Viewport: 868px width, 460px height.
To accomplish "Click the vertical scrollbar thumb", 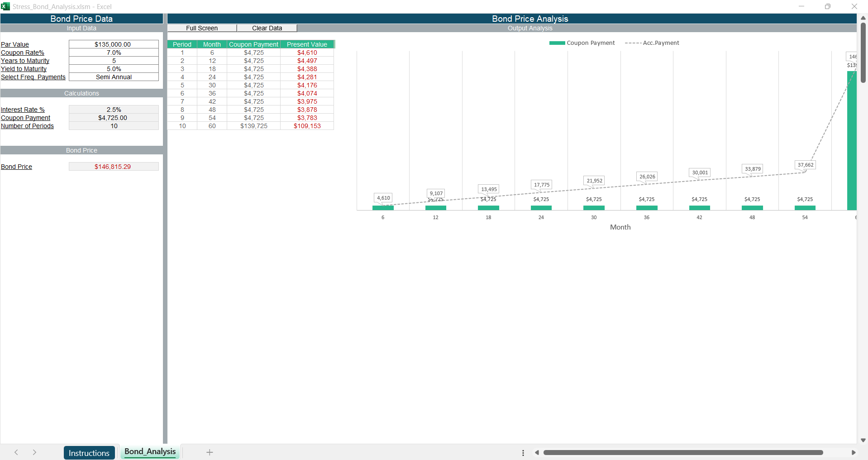I will pos(863,52).
